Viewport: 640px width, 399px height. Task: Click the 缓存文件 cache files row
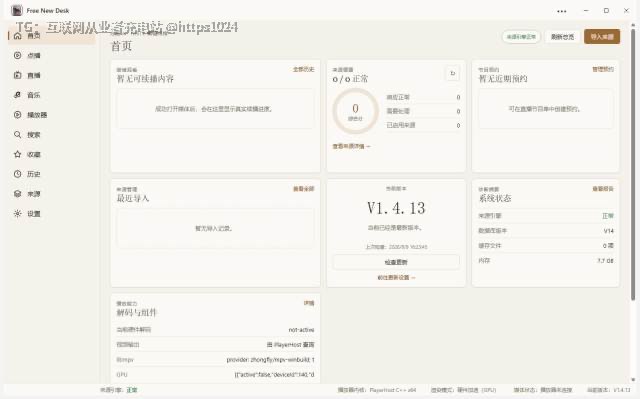click(x=546, y=246)
